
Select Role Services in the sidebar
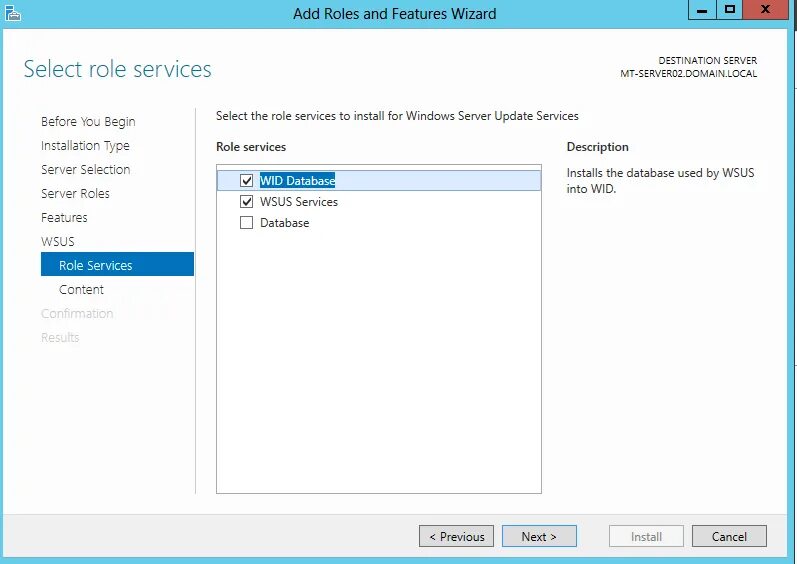(96, 266)
